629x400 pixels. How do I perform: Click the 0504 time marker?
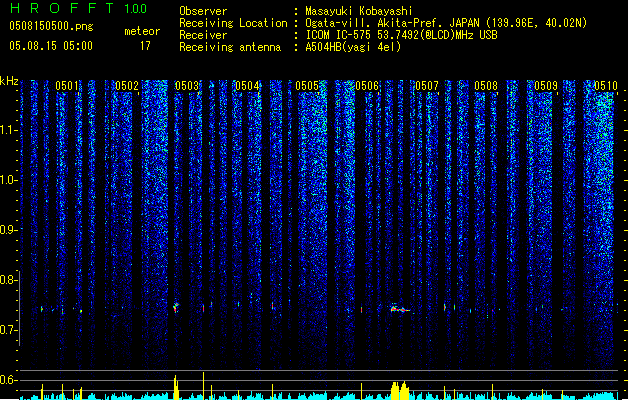[247, 86]
